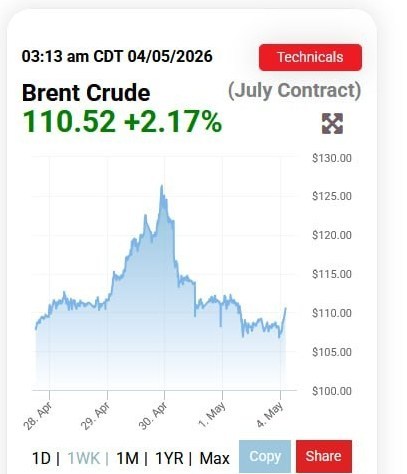Click the Brent Crude title

point(86,93)
